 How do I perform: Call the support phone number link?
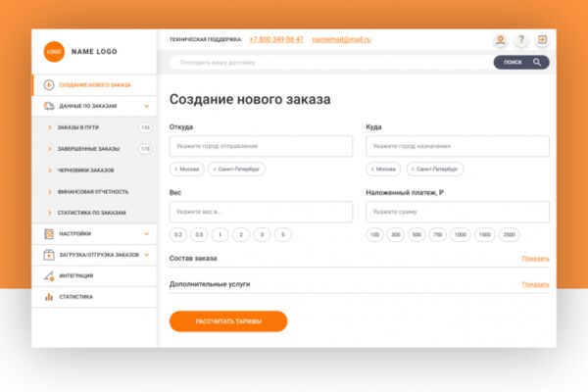(276, 39)
